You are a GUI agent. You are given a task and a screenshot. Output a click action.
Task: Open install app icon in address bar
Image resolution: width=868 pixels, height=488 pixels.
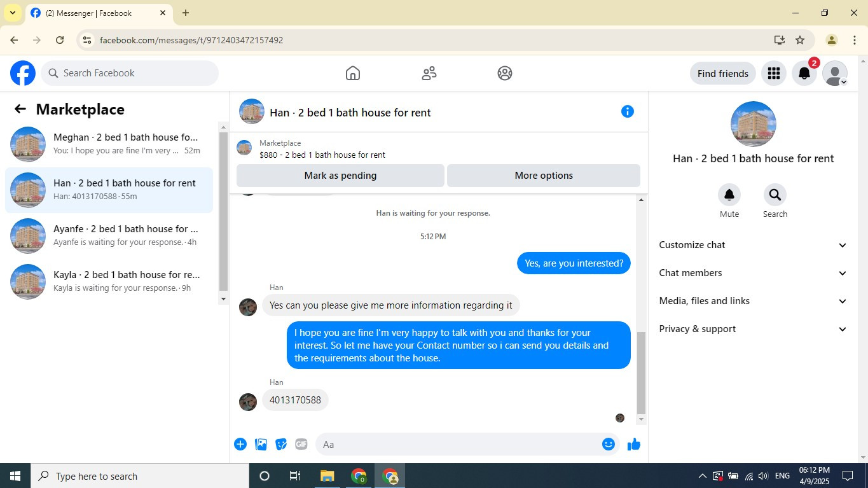point(780,40)
